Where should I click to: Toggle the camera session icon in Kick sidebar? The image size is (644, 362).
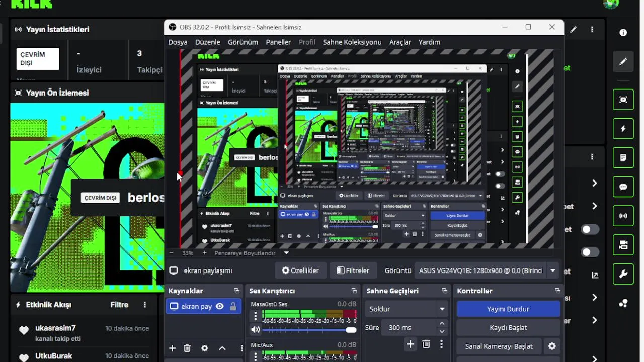pyautogui.click(x=623, y=245)
